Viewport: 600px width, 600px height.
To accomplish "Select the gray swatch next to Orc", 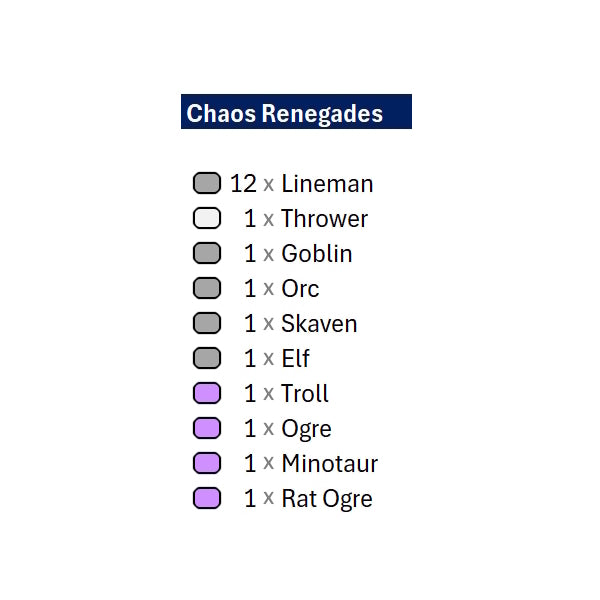I will (x=207, y=288).
